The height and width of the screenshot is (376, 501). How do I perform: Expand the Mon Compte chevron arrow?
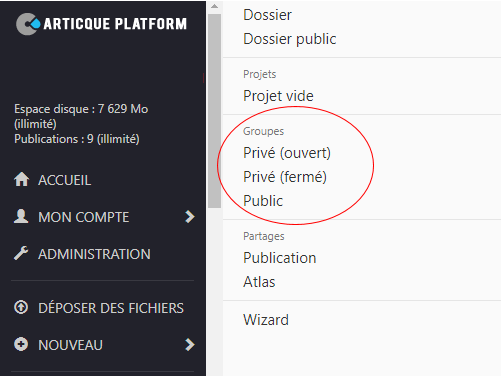(x=190, y=217)
